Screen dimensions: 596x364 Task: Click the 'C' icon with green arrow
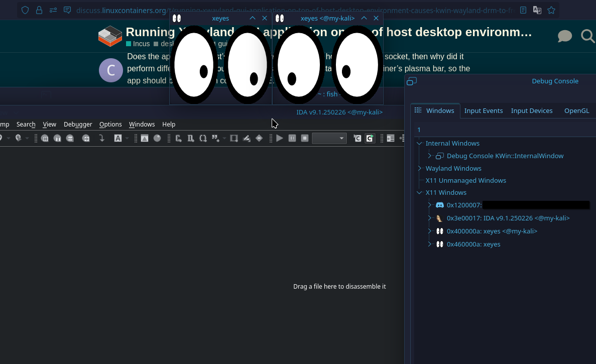(370, 138)
